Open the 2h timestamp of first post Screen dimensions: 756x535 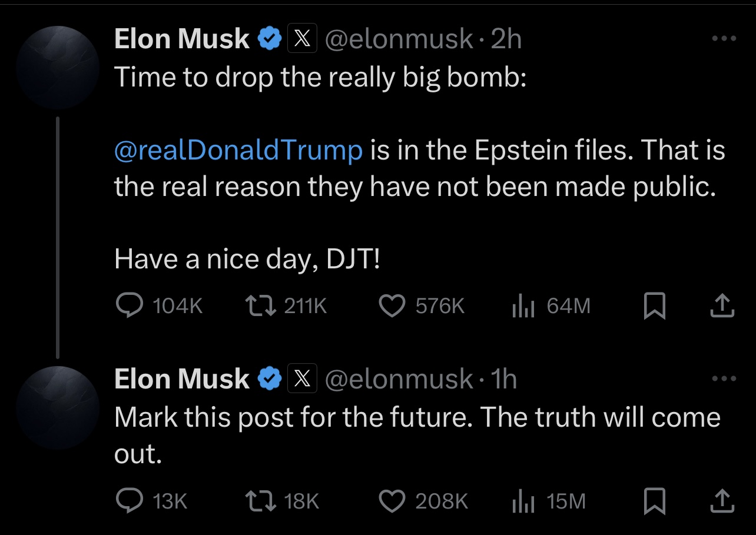(x=506, y=39)
